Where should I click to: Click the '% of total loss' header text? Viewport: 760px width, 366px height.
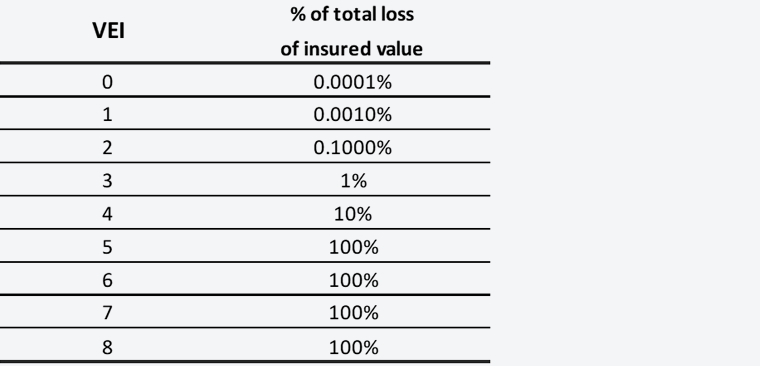pos(352,15)
